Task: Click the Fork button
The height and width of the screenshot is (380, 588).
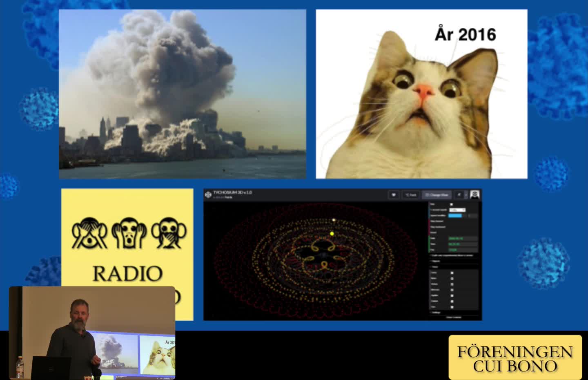Action: coord(411,195)
